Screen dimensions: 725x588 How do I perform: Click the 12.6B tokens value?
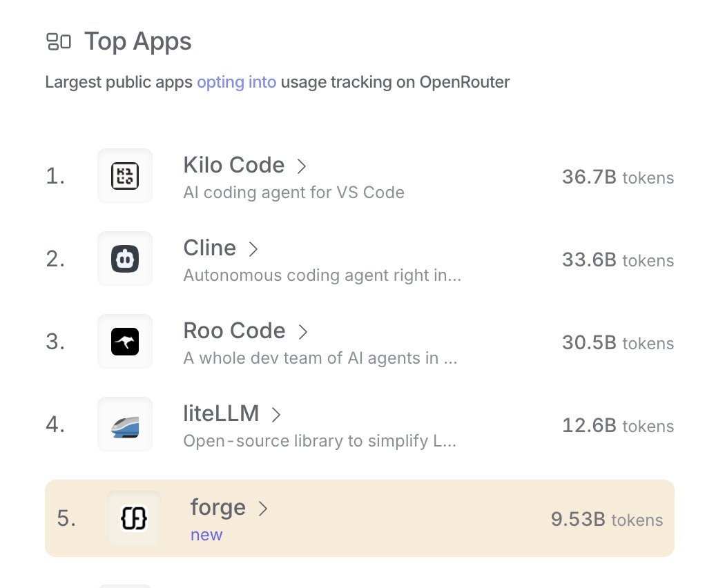point(618,425)
